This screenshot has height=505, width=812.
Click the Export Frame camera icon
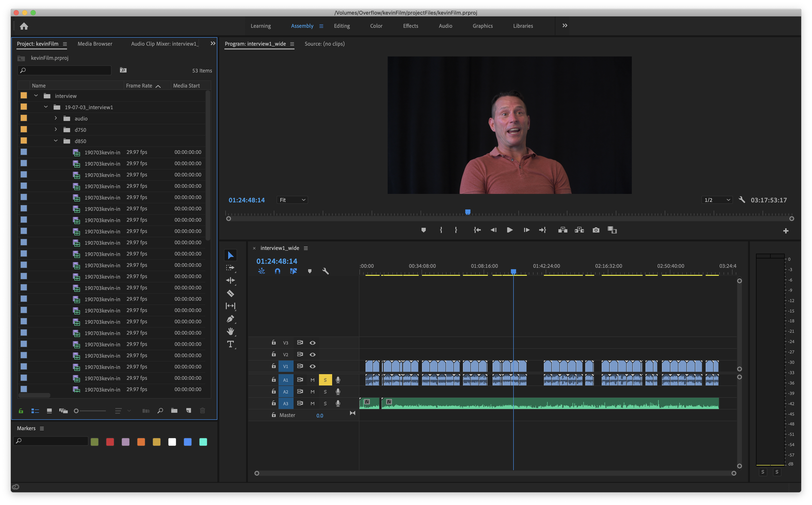596,230
